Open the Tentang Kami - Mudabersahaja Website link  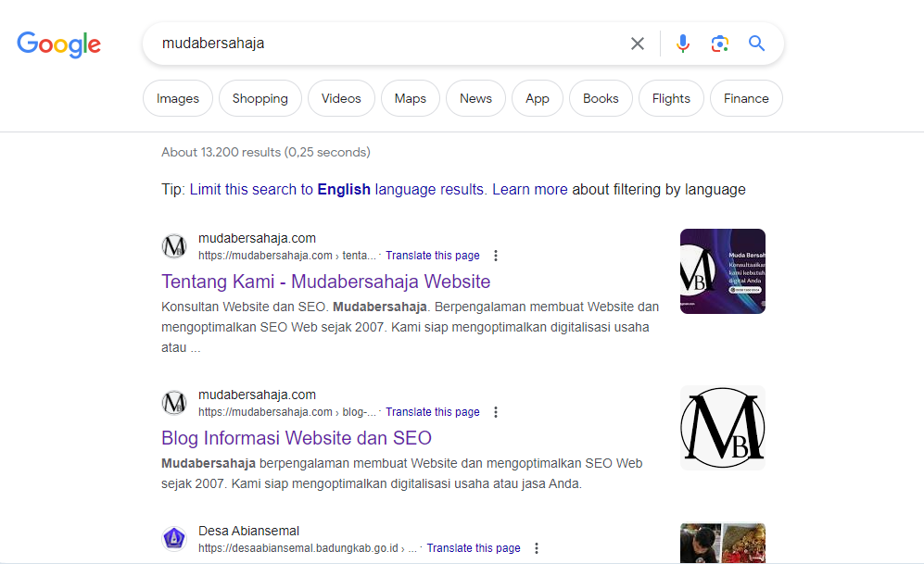[x=326, y=282]
